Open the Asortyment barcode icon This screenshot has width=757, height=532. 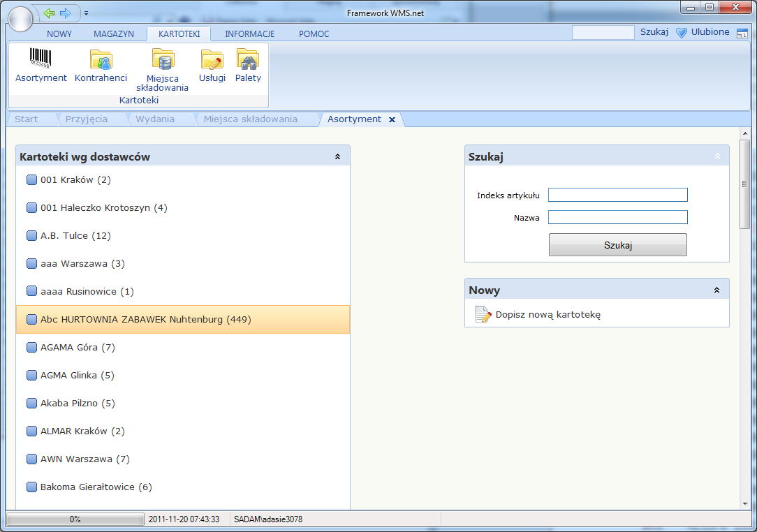pos(41,59)
